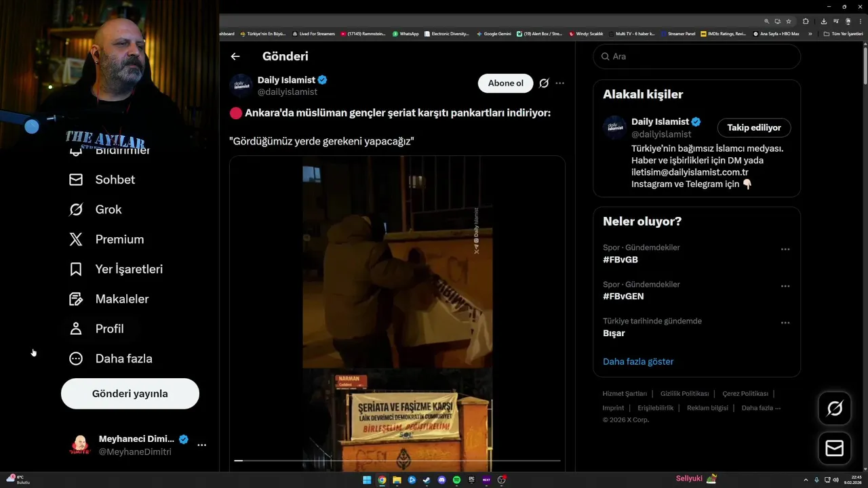Click Daha fazla göster link

(x=638, y=362)
